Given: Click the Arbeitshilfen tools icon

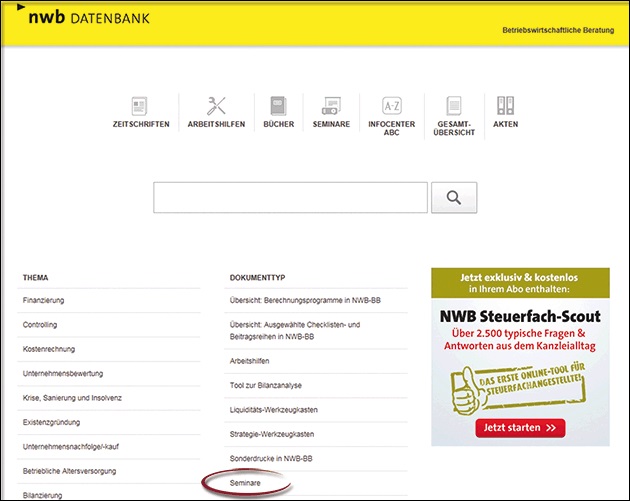Looking at the screenshot, I should click(216, 106).
